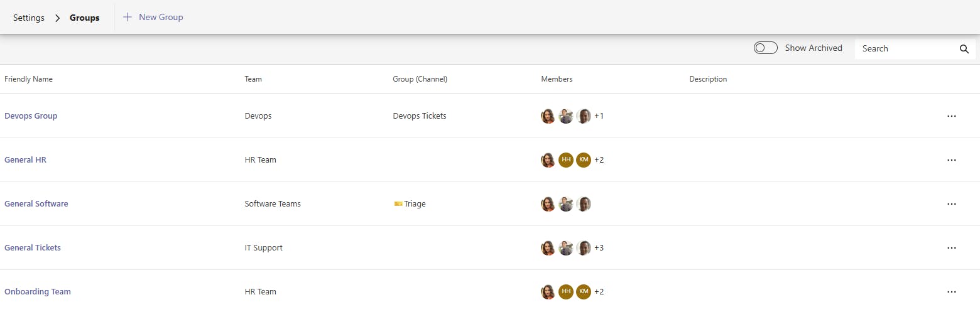Open more options for Devops Group
Screen dimensions: 980x312
[x=951, y=116]
